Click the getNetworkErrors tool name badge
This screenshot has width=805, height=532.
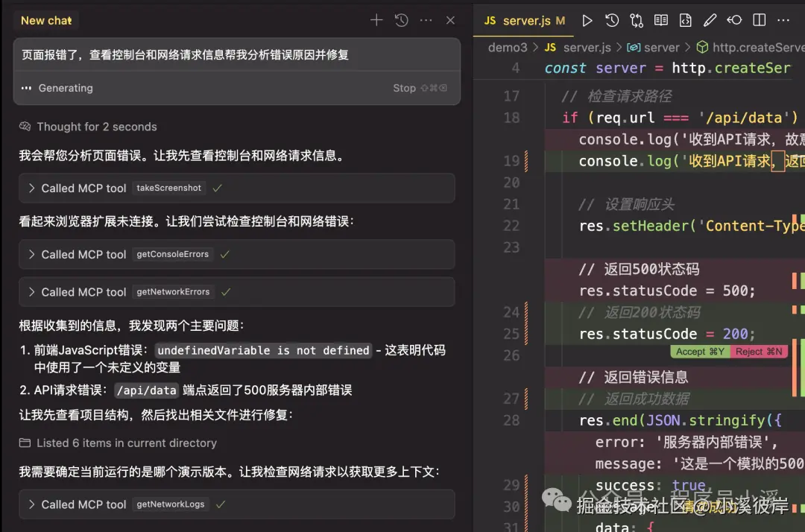click(x=173, y=292)
